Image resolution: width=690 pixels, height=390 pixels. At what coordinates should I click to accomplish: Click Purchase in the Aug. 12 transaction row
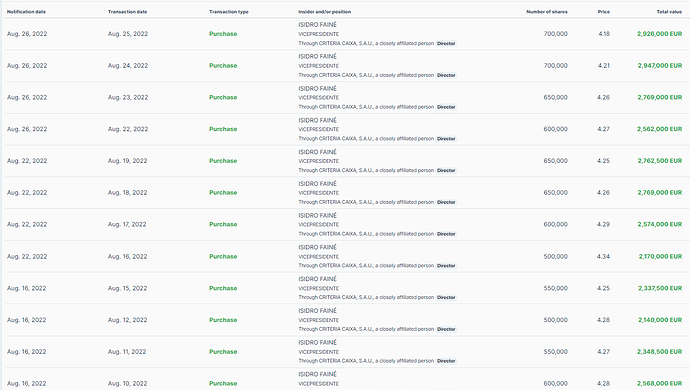[223, 320]
